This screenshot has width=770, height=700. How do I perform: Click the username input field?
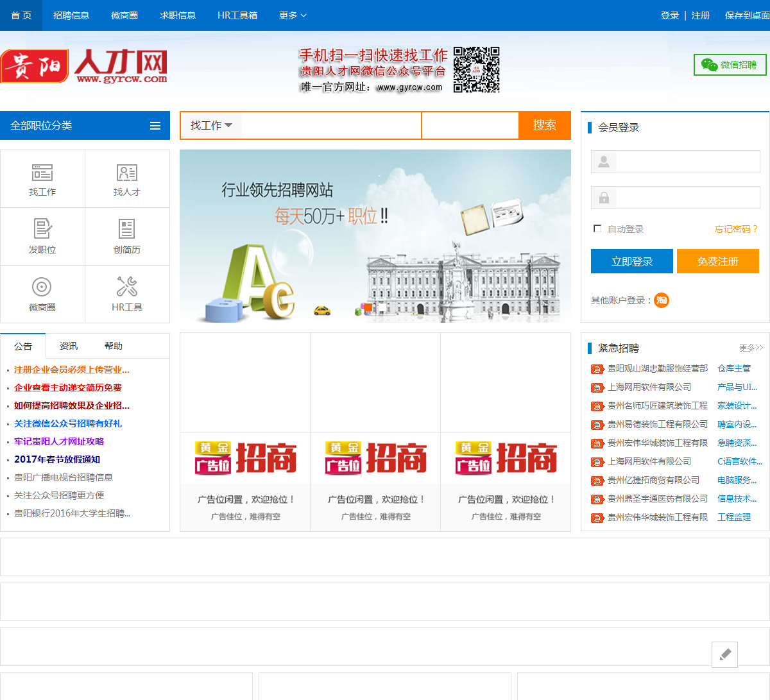point(687,162)
